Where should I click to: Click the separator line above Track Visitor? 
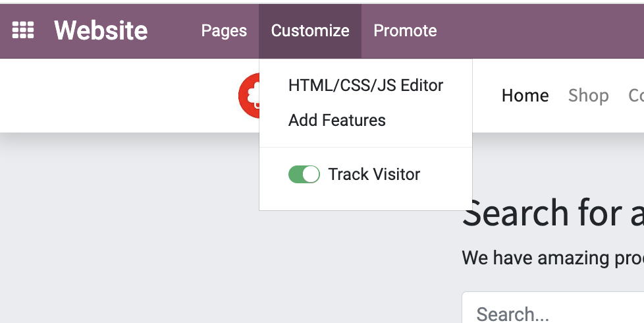[365, 147]
